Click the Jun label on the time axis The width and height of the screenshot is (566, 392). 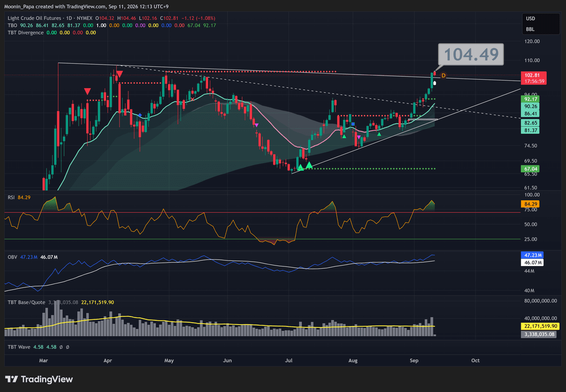pos(228,360)
